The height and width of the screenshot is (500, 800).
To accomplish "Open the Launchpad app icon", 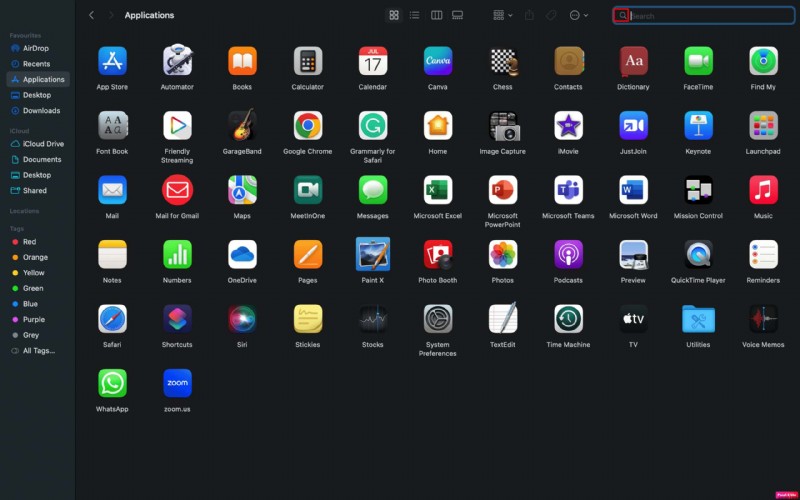I will [763, 126].
